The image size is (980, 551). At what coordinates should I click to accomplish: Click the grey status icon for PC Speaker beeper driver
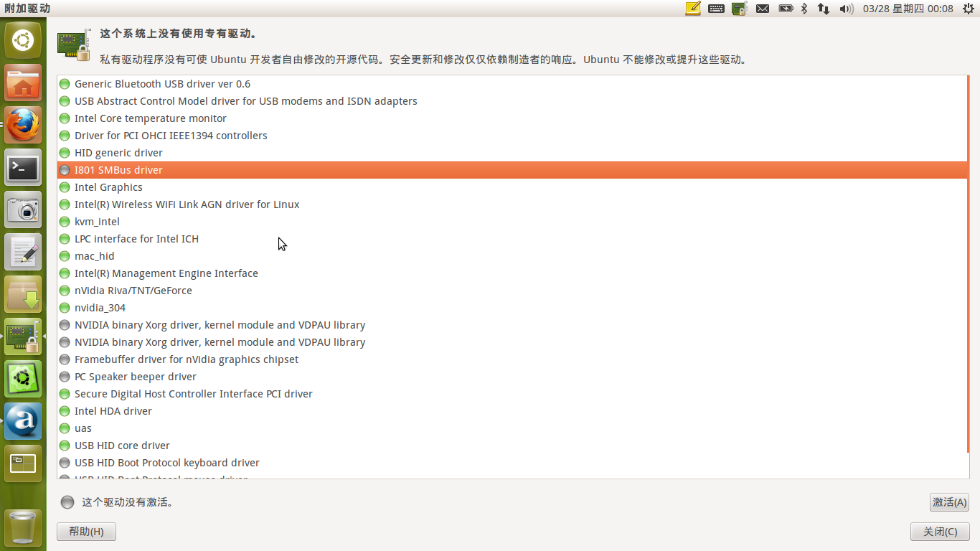pyautogui.click(x=65, y=377)
